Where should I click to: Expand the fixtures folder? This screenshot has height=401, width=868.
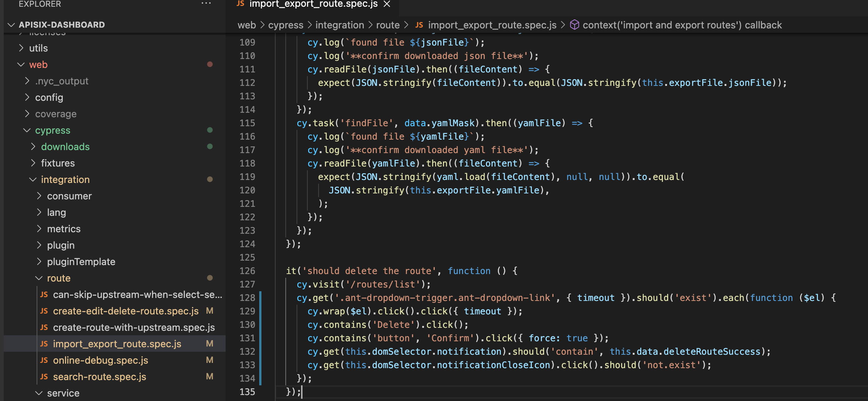33,163
